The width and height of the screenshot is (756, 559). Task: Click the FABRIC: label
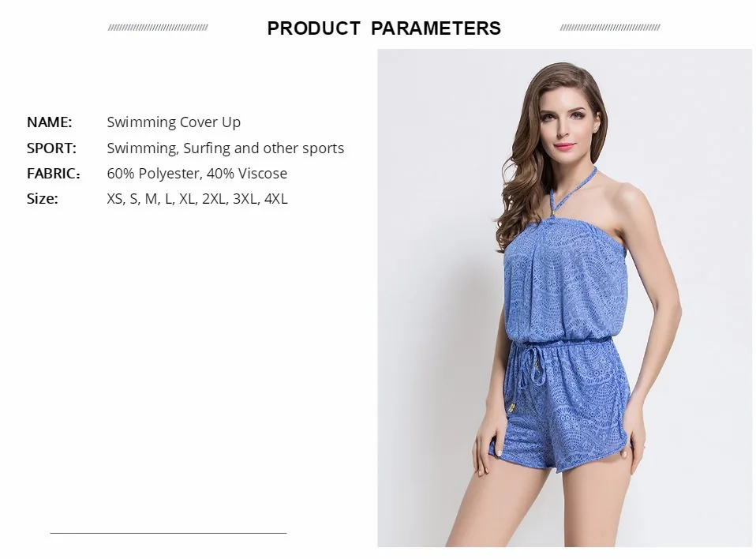tap(54, 173)
